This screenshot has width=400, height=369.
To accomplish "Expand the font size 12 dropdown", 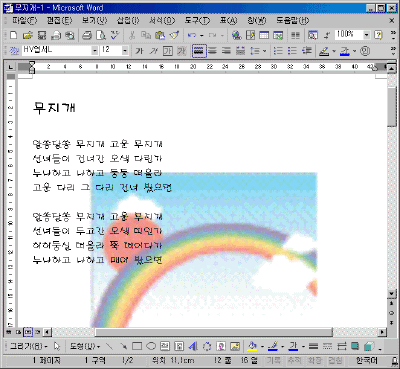I will (125, 51).
